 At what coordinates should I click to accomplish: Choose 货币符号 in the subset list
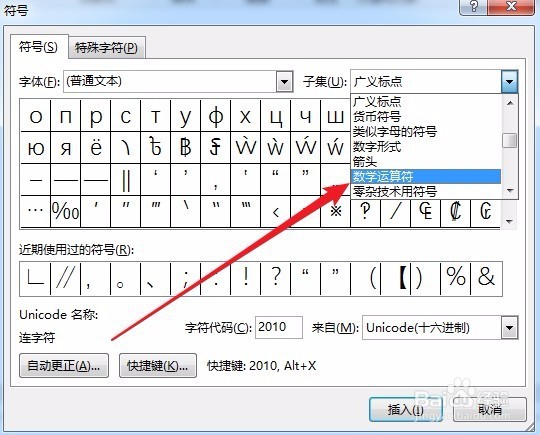(x=426, y=116)
